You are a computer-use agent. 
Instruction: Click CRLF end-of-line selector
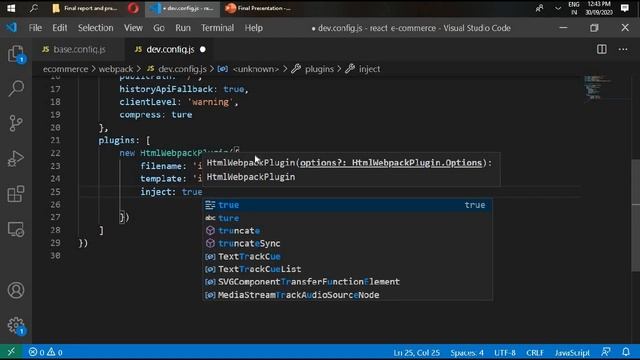click(x=535, y=352)
